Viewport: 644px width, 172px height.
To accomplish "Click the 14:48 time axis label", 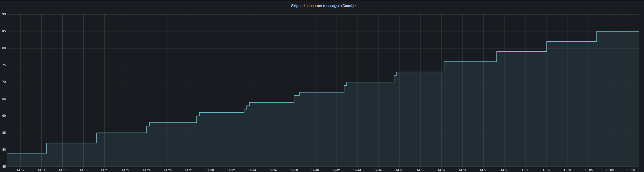I will pyautogui.click(x=399, y=170).
